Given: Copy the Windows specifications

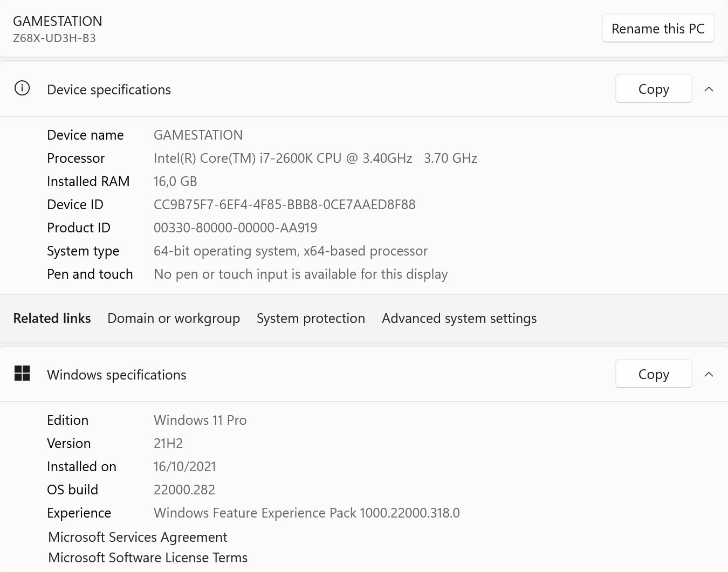Looking at the screenshot, I should click(x=654, y=374).
